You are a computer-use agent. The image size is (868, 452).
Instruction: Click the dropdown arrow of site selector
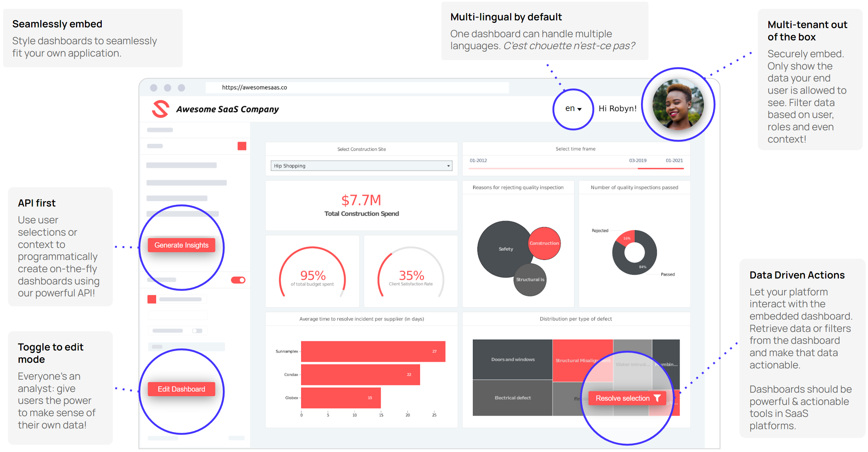[x=448, y=166]
